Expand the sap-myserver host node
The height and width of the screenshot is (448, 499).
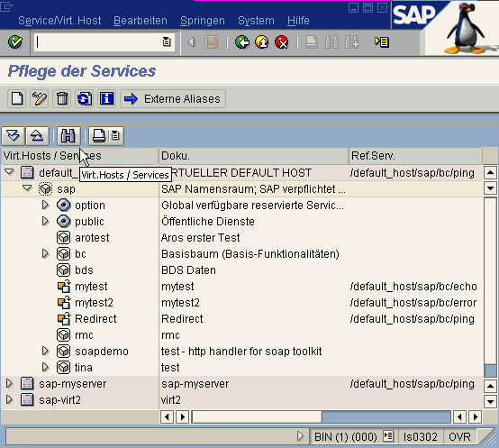(10, 384)
